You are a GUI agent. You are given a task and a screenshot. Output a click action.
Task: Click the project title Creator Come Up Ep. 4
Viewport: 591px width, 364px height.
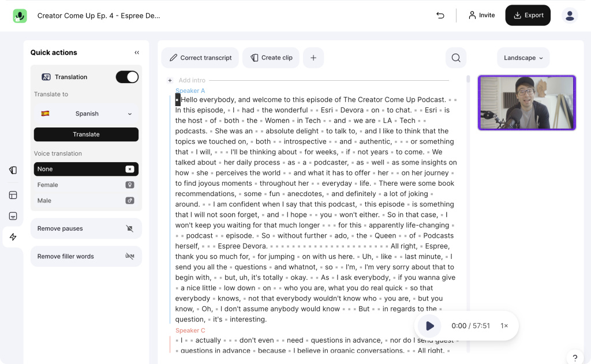(x=99, y=16)
